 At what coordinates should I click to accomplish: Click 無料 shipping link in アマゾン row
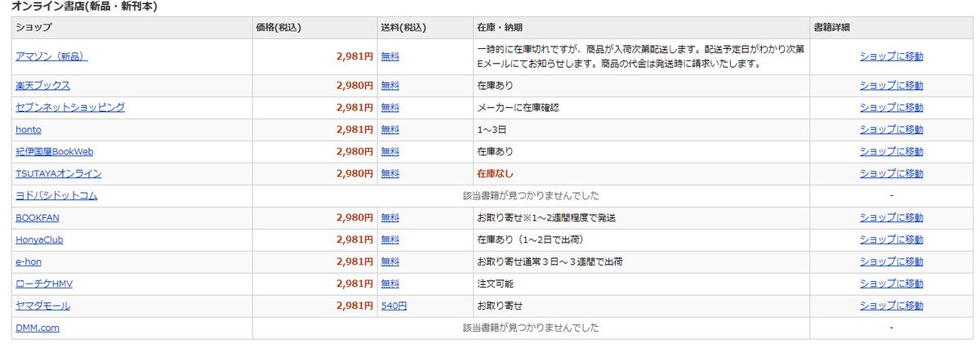pyautogui.click(x=390, y=56)
